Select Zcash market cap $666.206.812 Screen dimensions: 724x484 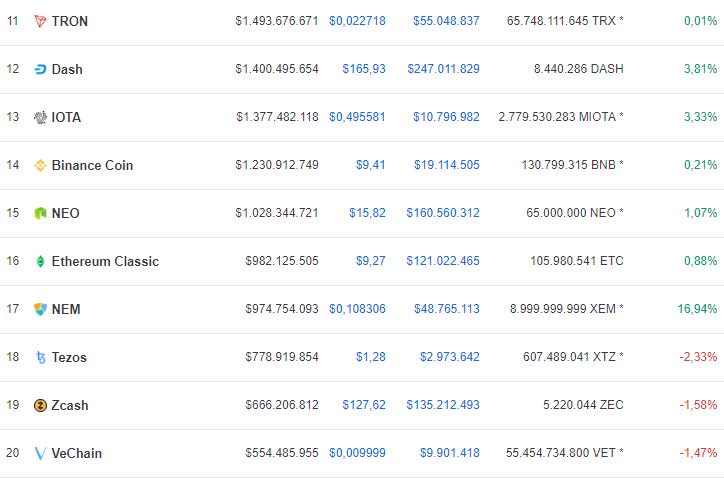click(x=282, y=405)
